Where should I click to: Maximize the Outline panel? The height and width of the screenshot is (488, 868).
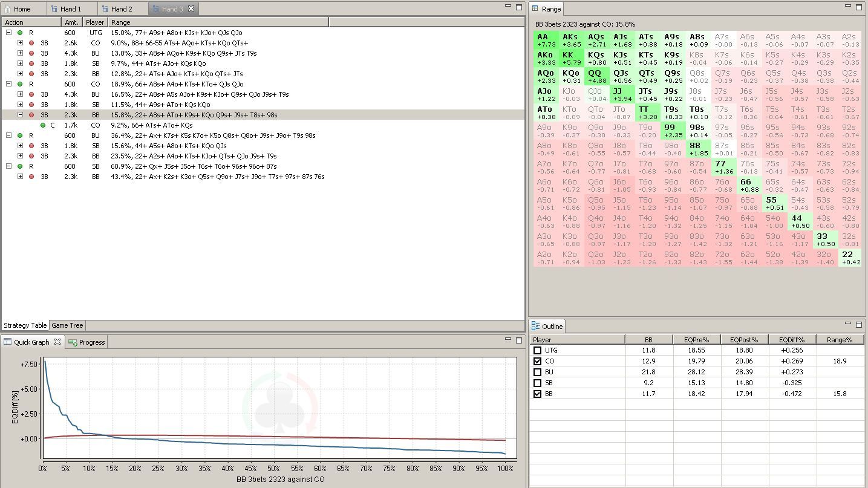[859, 324]
